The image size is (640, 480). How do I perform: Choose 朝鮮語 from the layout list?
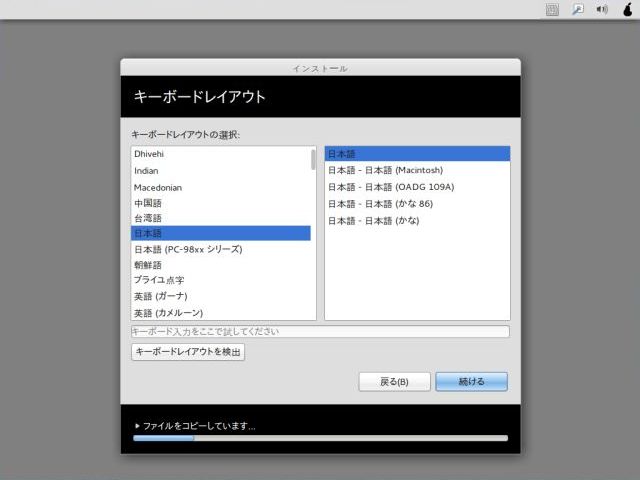click(x=148, y=265)
